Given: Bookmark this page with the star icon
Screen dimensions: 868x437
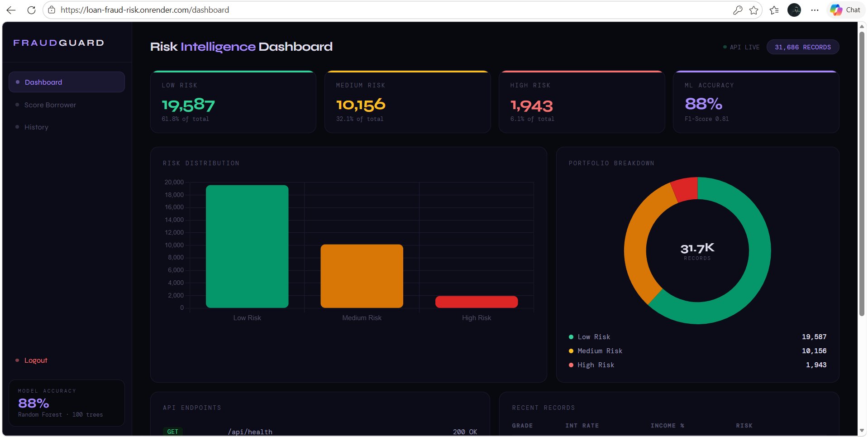Looking at the screenshot, I should (754, 10).
